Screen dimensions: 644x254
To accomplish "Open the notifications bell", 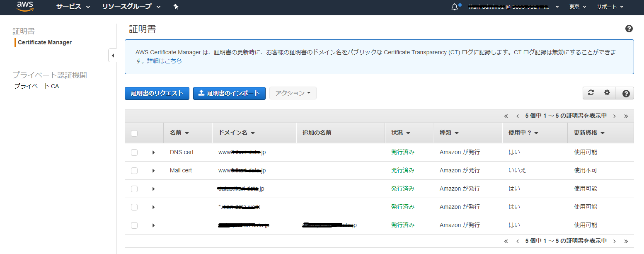I will 455,7.
